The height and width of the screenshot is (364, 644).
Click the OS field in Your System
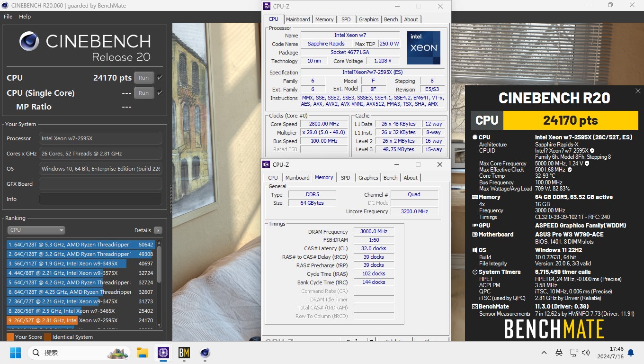[x=100, y=169]
